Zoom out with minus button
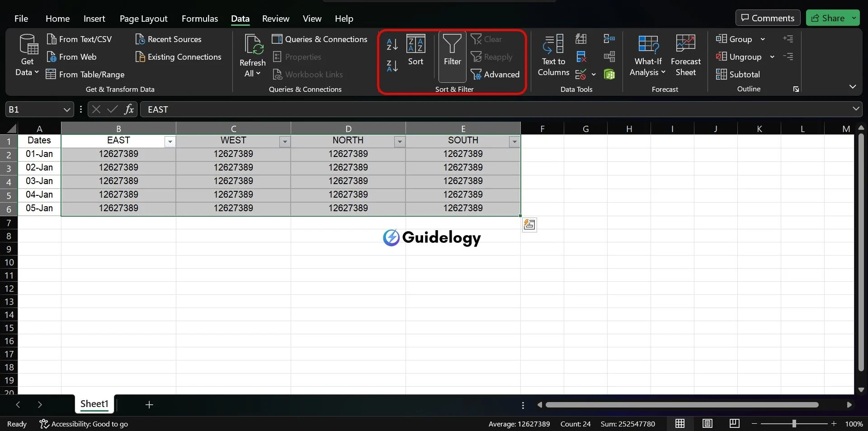 coord(754,424)
